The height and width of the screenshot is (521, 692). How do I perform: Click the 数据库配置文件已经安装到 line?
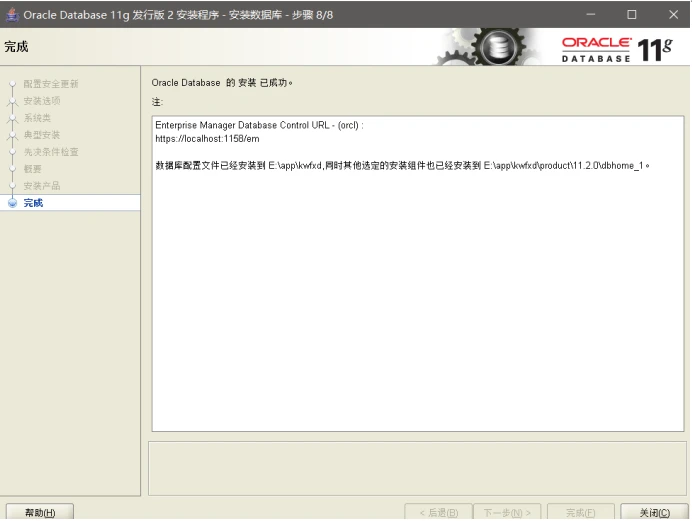[x=402, y=166]
